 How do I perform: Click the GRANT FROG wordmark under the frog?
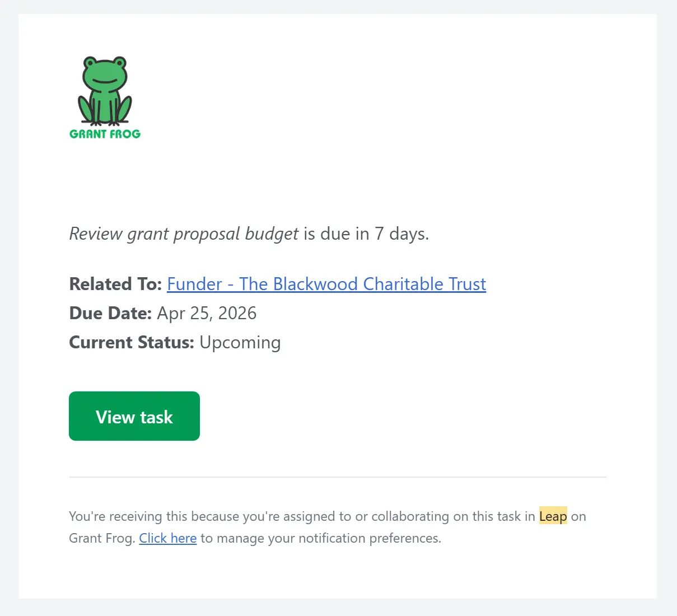point(105,134)
